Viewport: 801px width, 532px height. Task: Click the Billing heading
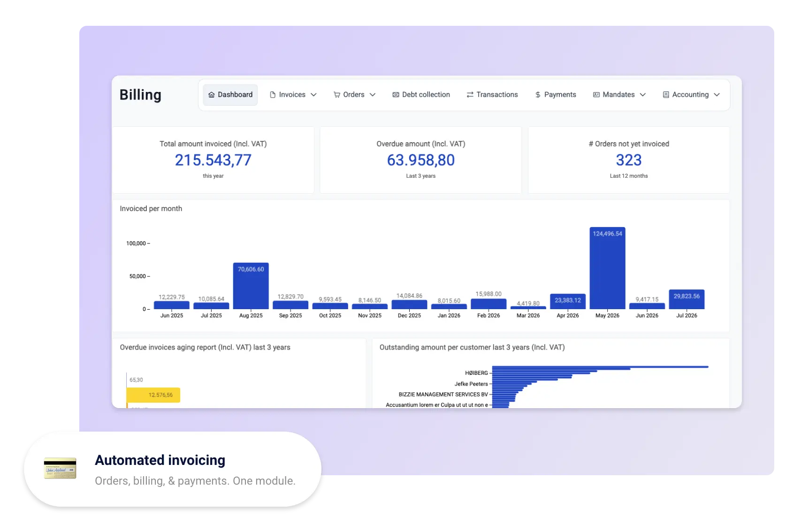click(140, 95)
